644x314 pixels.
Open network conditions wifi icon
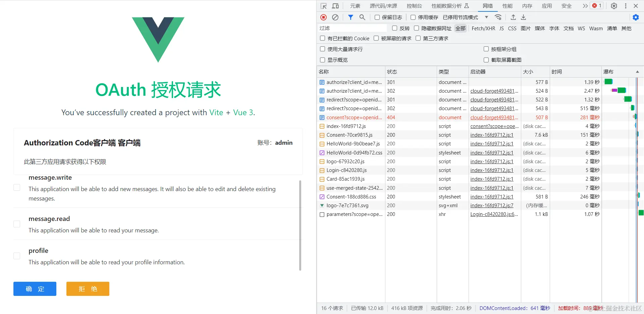click(498, 17)
